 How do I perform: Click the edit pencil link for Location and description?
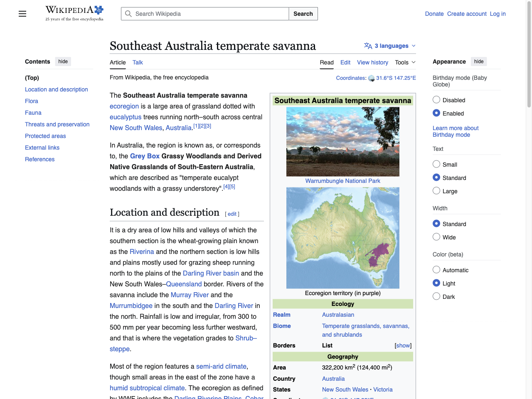tap(232, 214)
